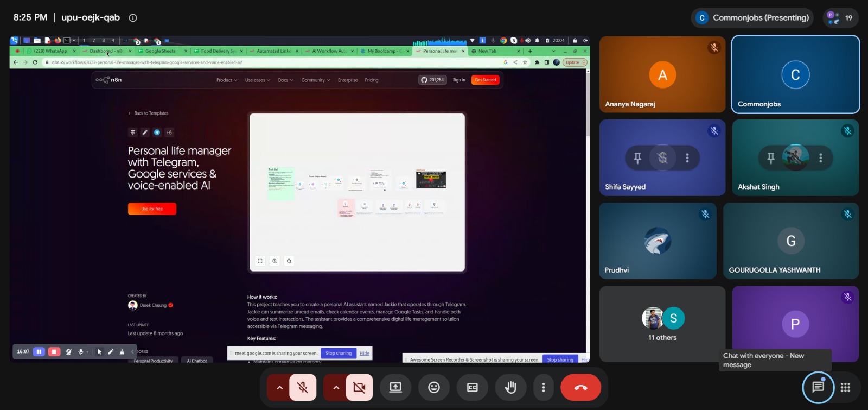Pin Shifa Sayyed's tile
This screenshot has height=410, width=868.
coord(637,157)
